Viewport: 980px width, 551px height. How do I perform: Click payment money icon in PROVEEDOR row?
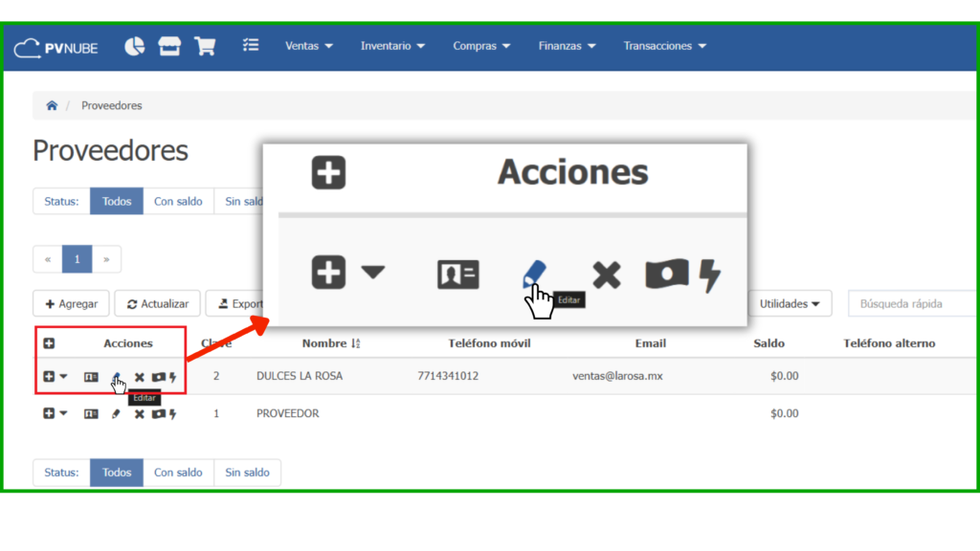(158, 414)
